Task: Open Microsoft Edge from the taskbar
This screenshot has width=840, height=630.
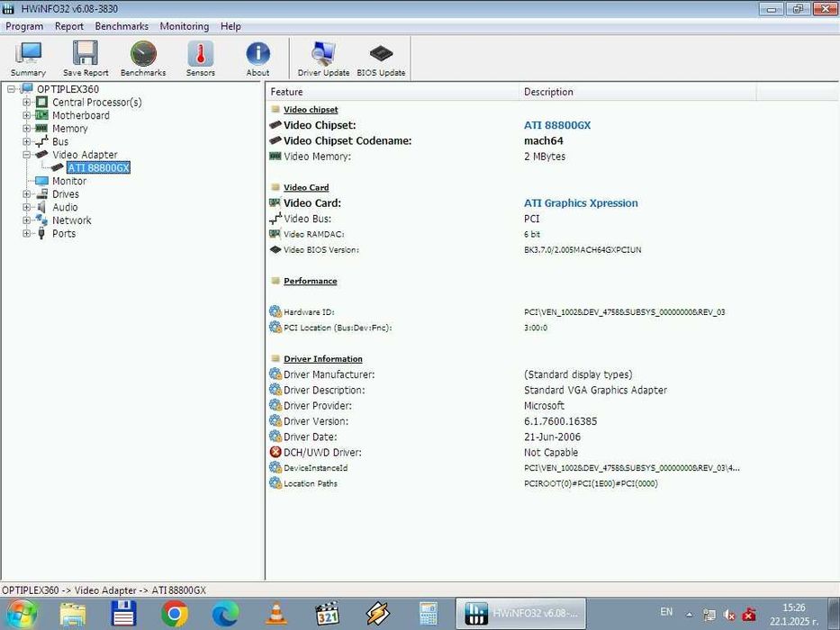Action: (x=225, y=614)
